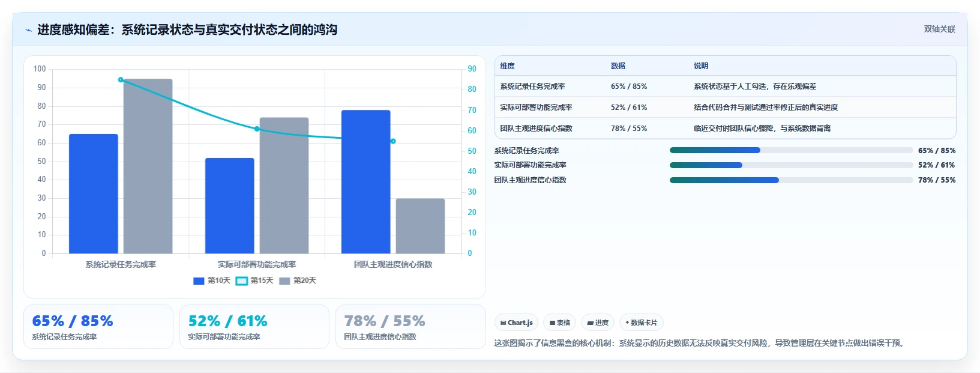Click the panel title 进度感知偏差
Viewport: 980px width, 373px height.
click(187, 29)
